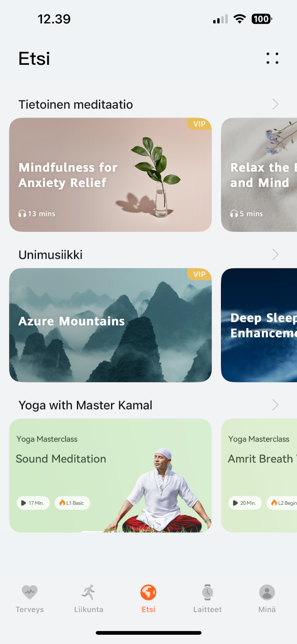Select the Etsi globe icon
Image resolution: width=297 pixels, height=644 pixels.
coord(148,592)
